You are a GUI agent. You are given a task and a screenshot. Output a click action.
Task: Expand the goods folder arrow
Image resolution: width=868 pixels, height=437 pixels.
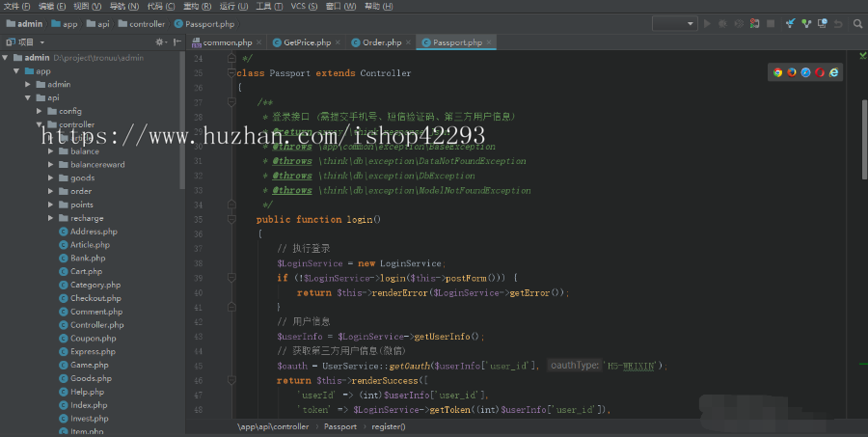pos(50,178)
